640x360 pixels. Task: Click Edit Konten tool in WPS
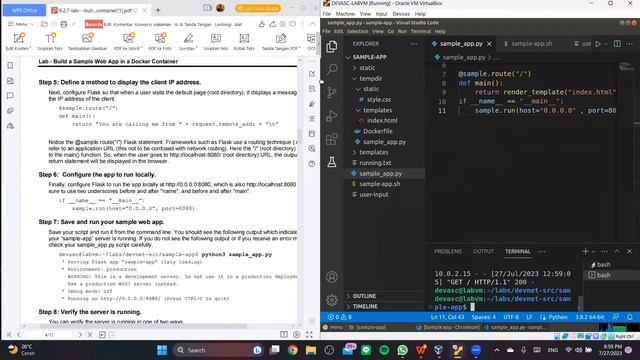click(18, 42)
